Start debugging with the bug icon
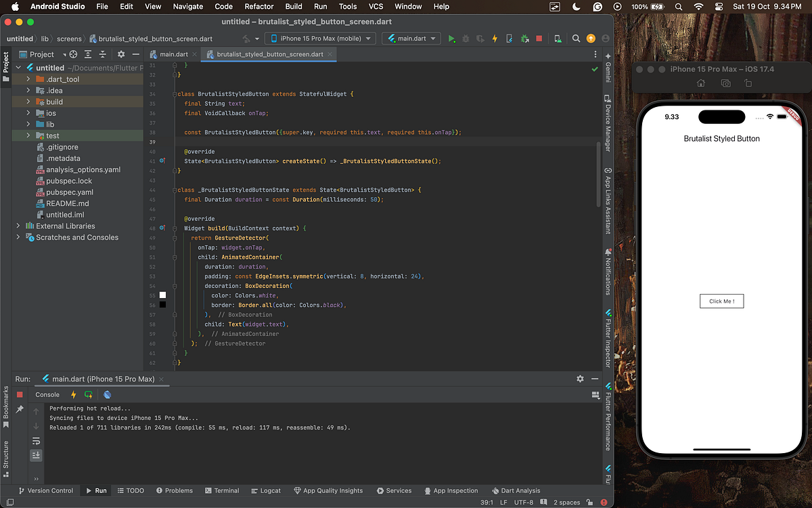This screenshot has height=508, width=812. (466, 39)
